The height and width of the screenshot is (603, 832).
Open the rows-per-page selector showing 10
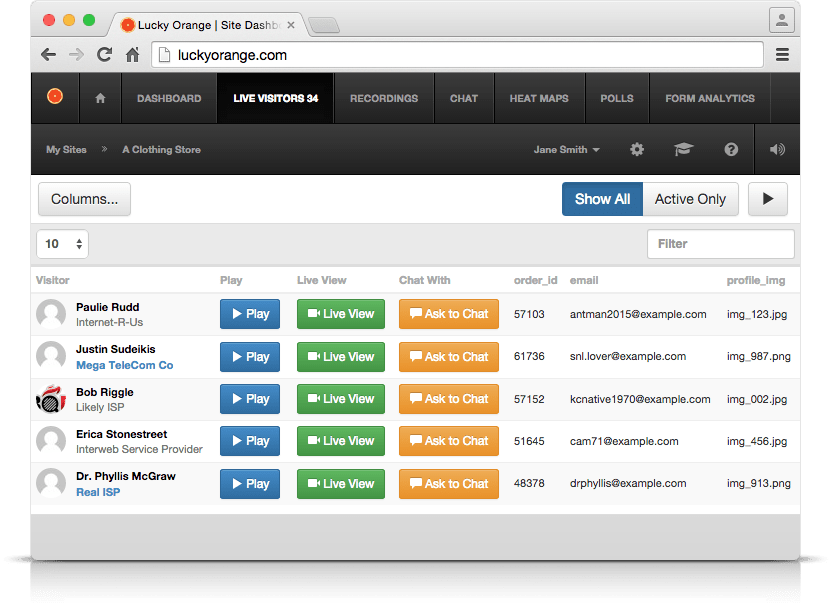63,244
